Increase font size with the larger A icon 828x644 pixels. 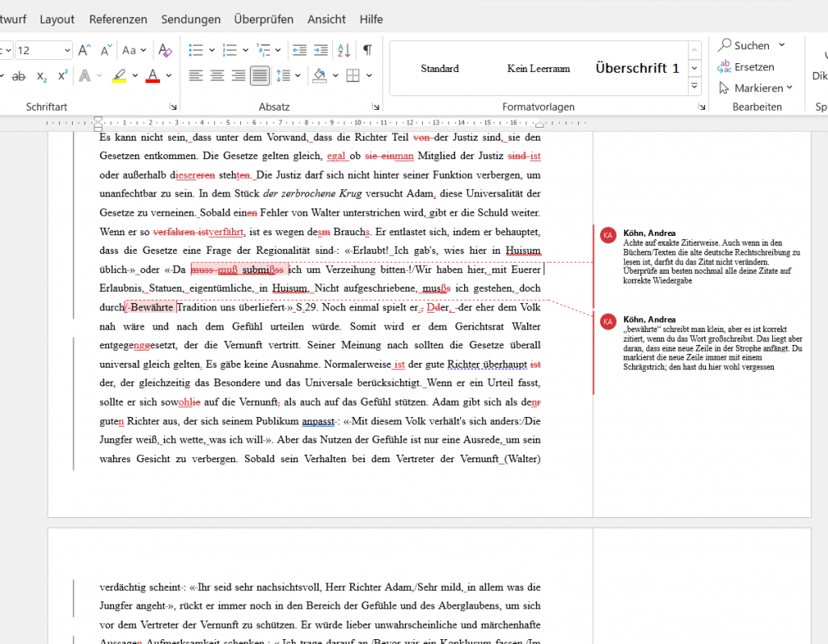84,50
